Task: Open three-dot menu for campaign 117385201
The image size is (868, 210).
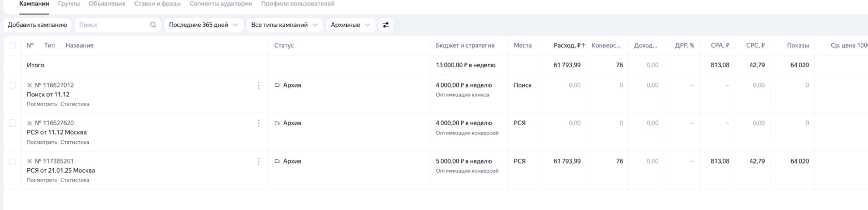Action: 258,161
